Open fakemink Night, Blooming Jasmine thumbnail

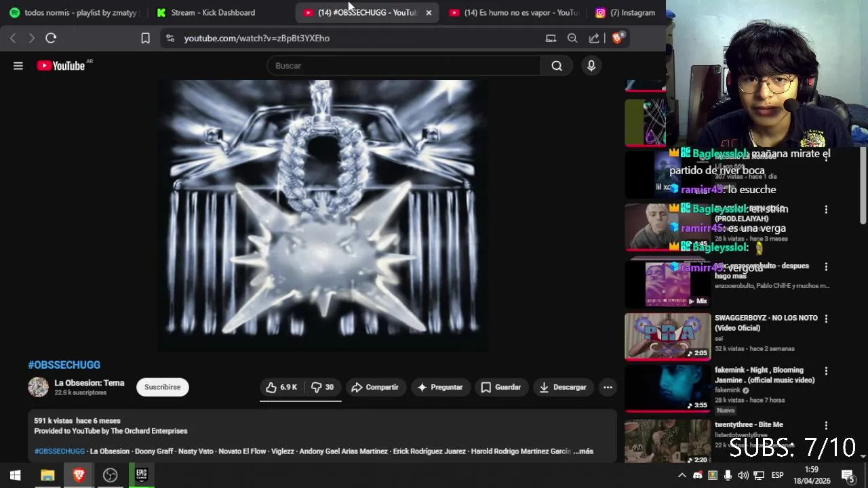tap(667, 388)
